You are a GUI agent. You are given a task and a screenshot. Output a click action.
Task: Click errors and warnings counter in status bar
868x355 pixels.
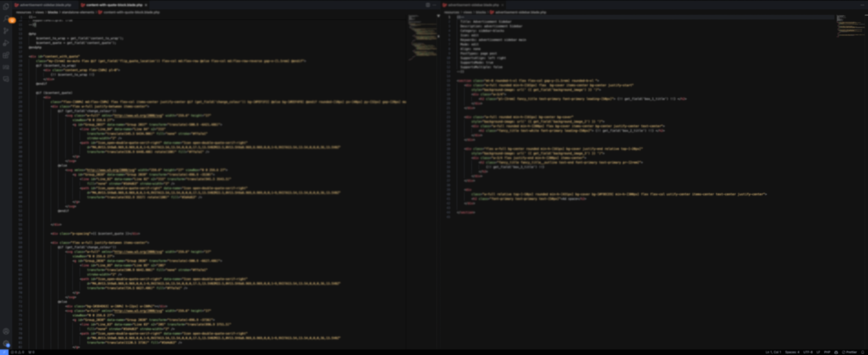tap(17, 352)
